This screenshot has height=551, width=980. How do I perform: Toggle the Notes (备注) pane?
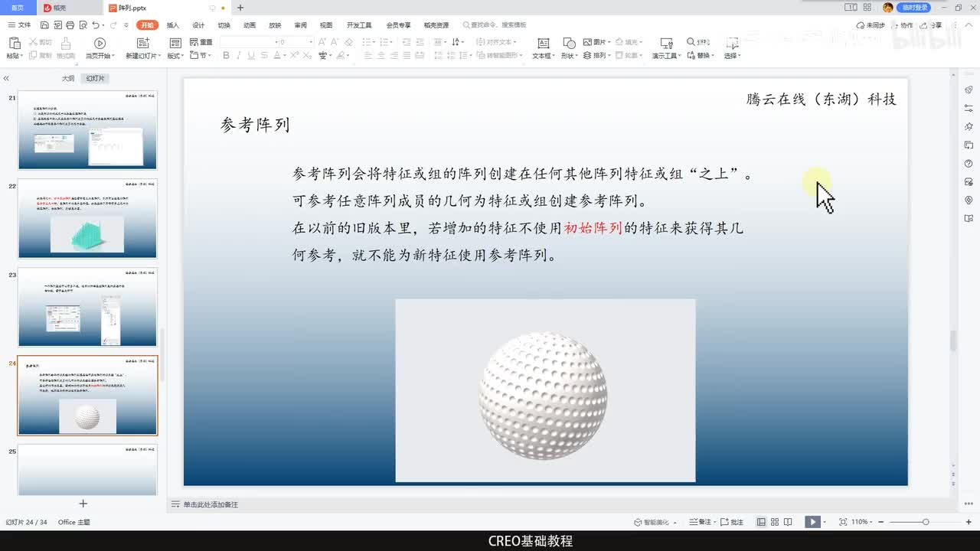tap(701, 522)
